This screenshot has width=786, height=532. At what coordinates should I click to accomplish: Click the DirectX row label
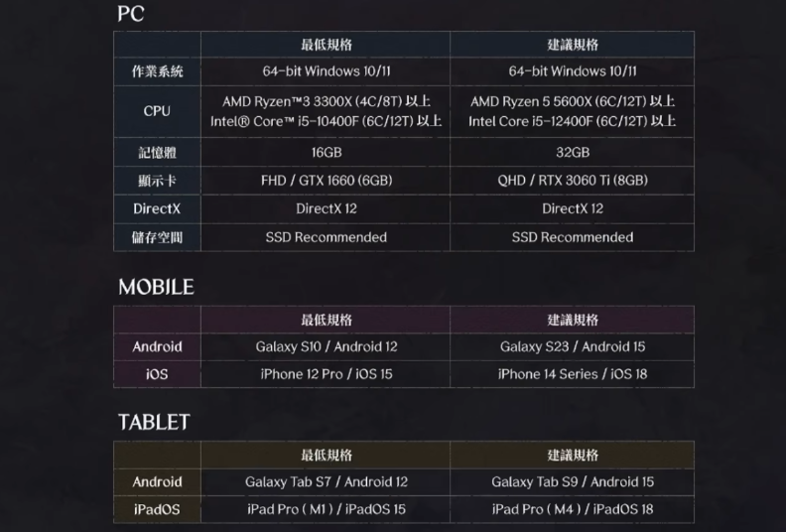click(157, 208)
